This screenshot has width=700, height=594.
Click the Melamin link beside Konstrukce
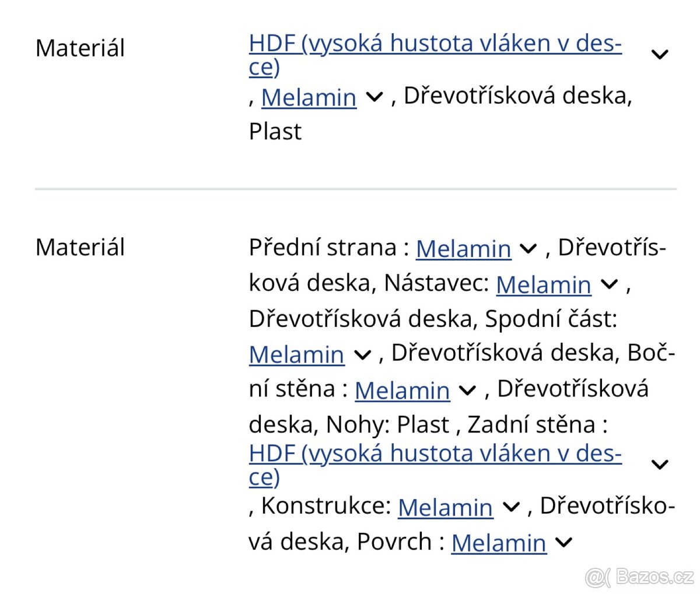pos(445,507)
